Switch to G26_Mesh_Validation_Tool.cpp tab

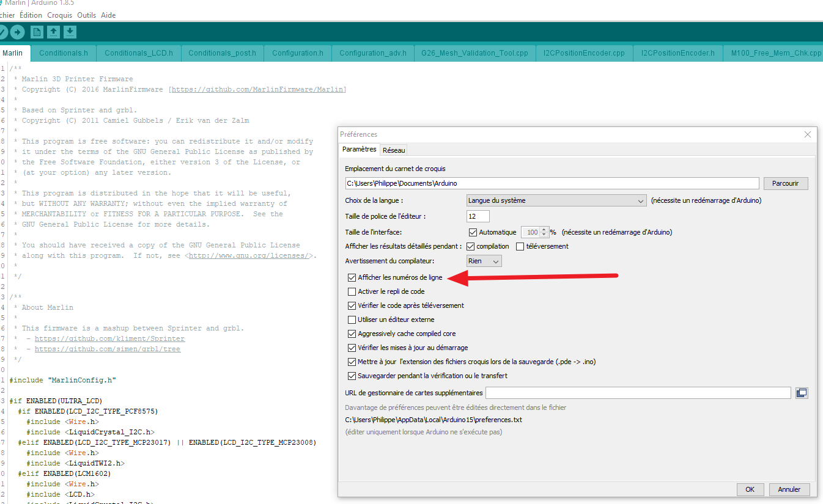pyautogui.click(x=474, y=53)
